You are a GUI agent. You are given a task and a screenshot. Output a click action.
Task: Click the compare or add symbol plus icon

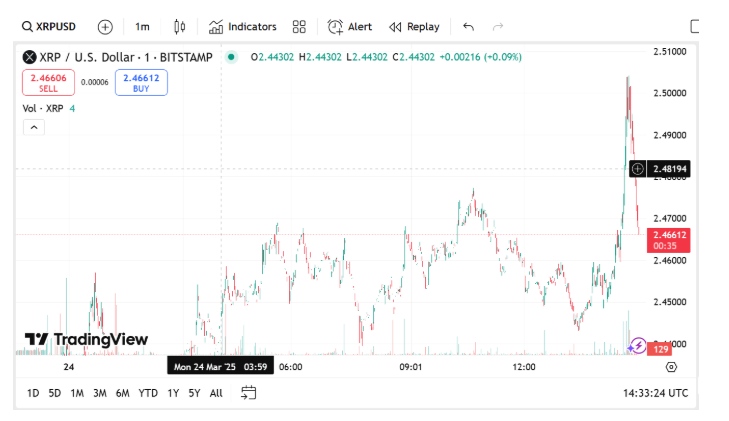pyautogui.click(x=105, y=27)
